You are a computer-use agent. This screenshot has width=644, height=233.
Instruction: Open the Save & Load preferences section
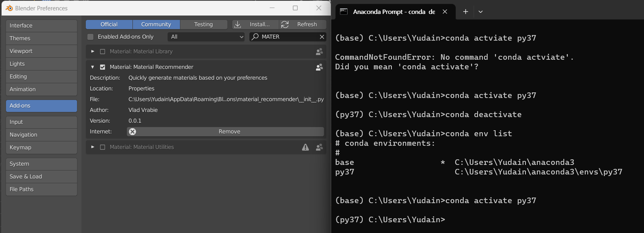pos(41,176)
